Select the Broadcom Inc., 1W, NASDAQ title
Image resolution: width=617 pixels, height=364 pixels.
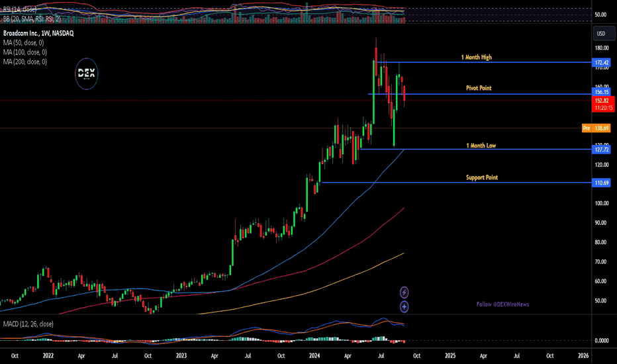pyautogui.click(x=38, y=33)
